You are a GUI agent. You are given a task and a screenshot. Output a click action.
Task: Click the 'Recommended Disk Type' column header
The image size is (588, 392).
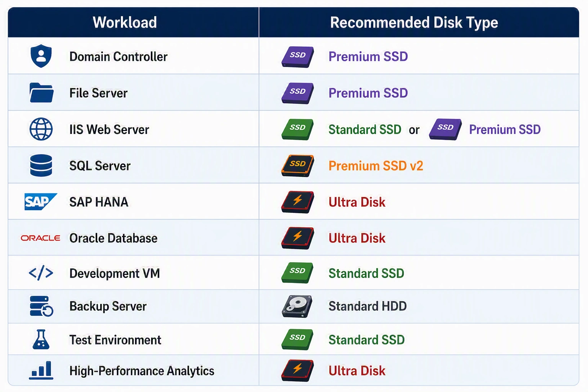click(414, 22)
